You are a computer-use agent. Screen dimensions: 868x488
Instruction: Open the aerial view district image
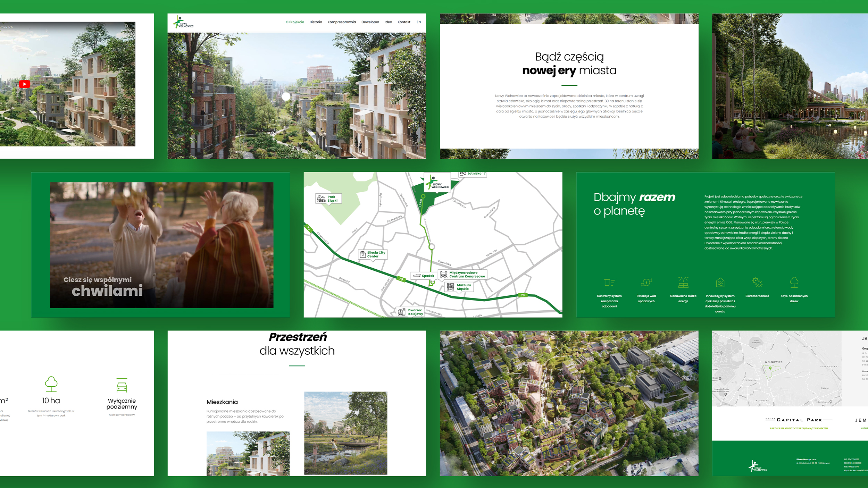tap(569, 403)
